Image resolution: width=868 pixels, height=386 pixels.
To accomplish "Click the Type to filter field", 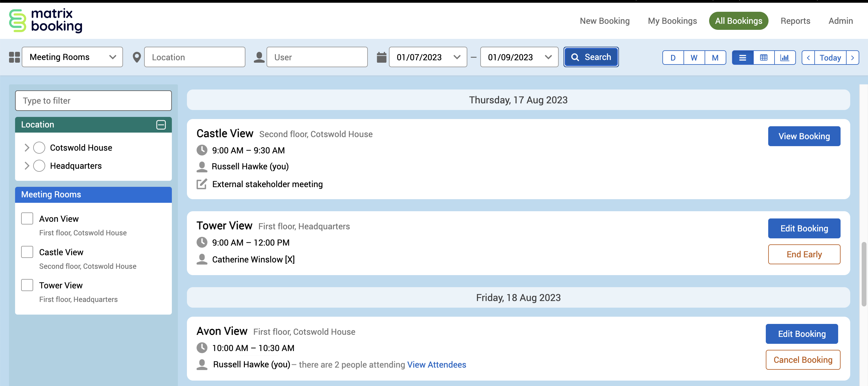I will tap(93, 101).
